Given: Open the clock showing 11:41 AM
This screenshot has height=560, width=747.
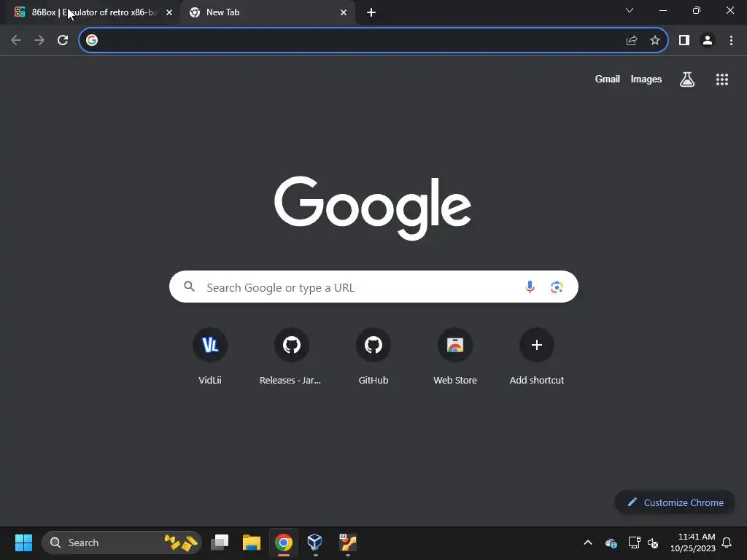Looking at the screenshot, I should tap(693, 542).
